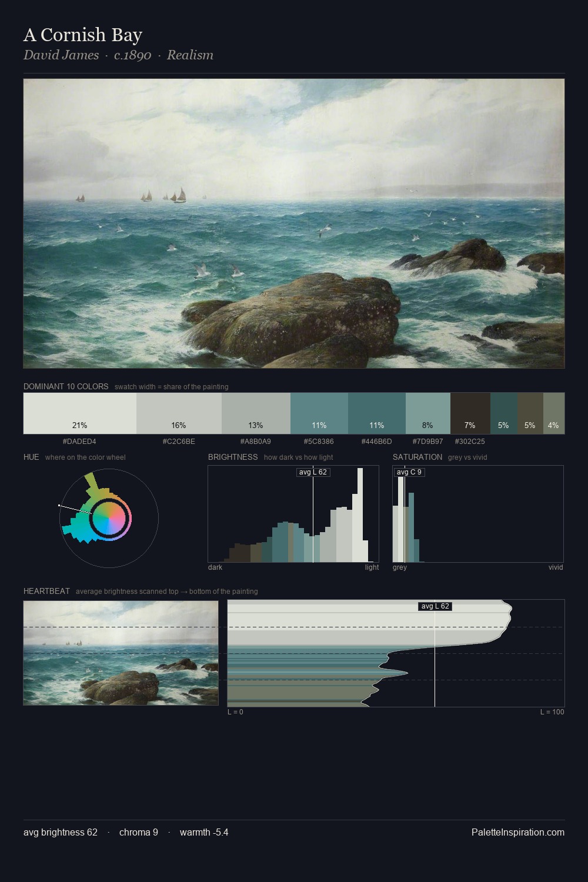
Task: Click the 'avg C 9' saturation label
Action: (x=409, y=472)
